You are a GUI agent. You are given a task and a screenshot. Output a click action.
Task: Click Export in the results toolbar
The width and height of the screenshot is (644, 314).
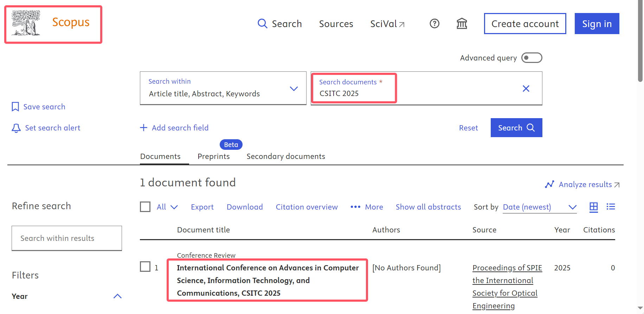point(202,207)
